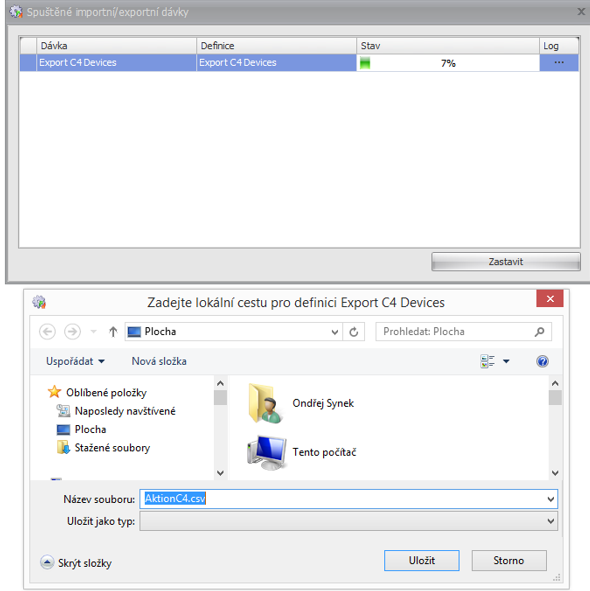Open log via the ellipsis button
Image resolution: width=590 pixels, height=591 pixels.
coord(559,63)
